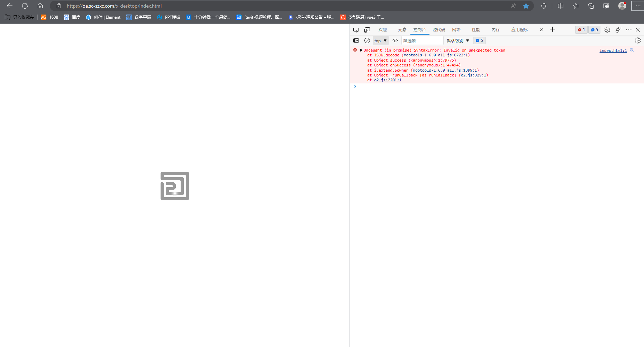
Task: Clear the console with the ban icon
Action: coord(367,40)
